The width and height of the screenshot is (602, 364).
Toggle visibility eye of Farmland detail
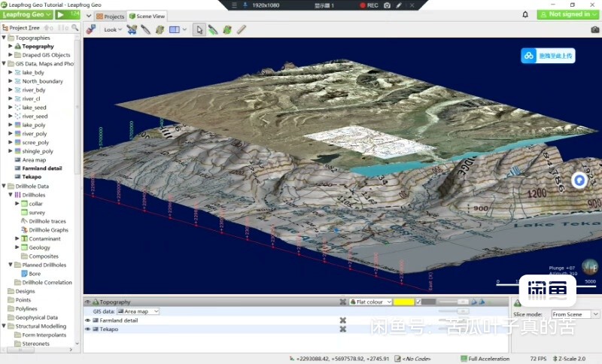[87, 320]
